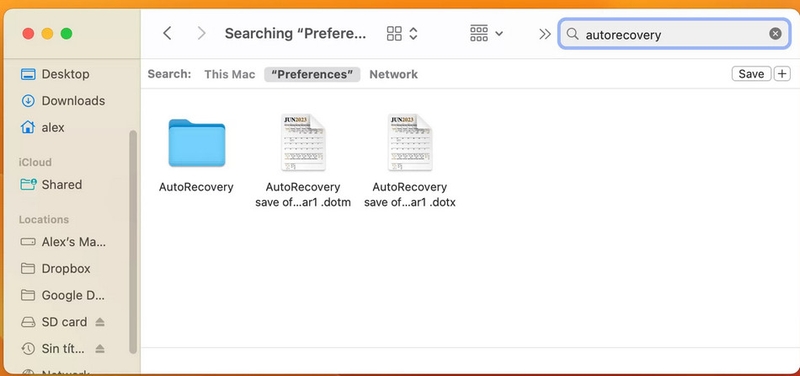Switch to icon view grid button
The width and height of the screenshot is (800, 376).
(394, 34)
